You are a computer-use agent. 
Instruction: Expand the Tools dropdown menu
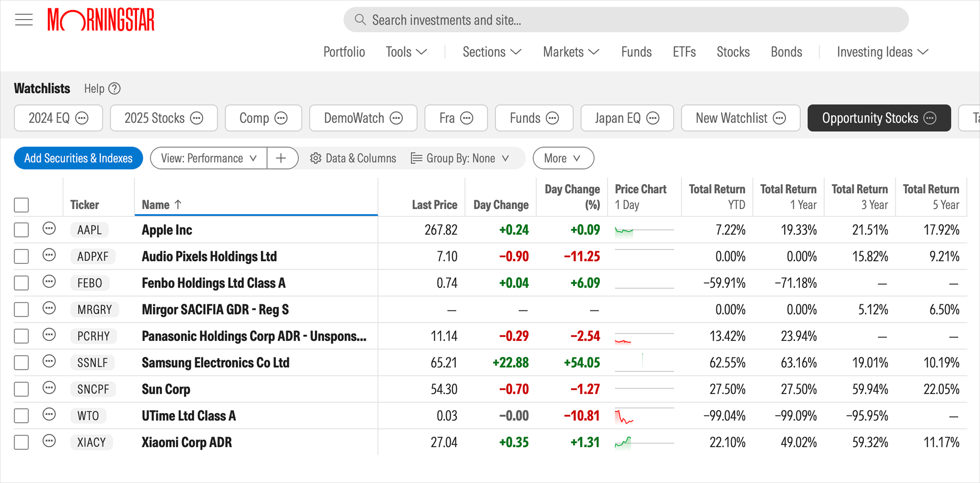406,52
